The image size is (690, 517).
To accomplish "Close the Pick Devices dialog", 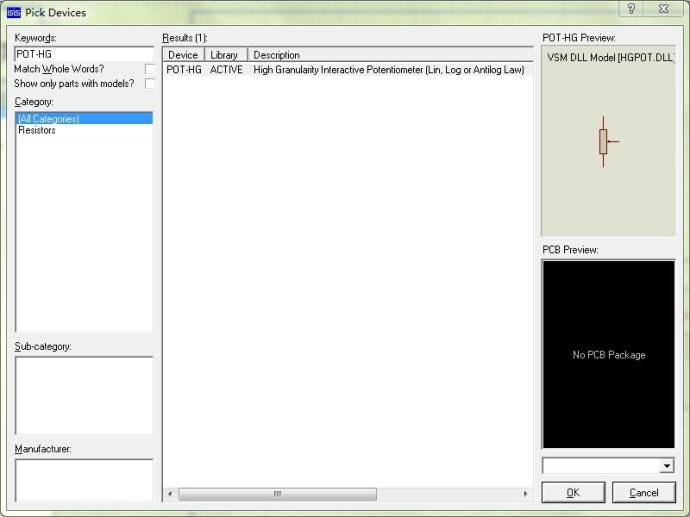I will click(x=662, y=8).
